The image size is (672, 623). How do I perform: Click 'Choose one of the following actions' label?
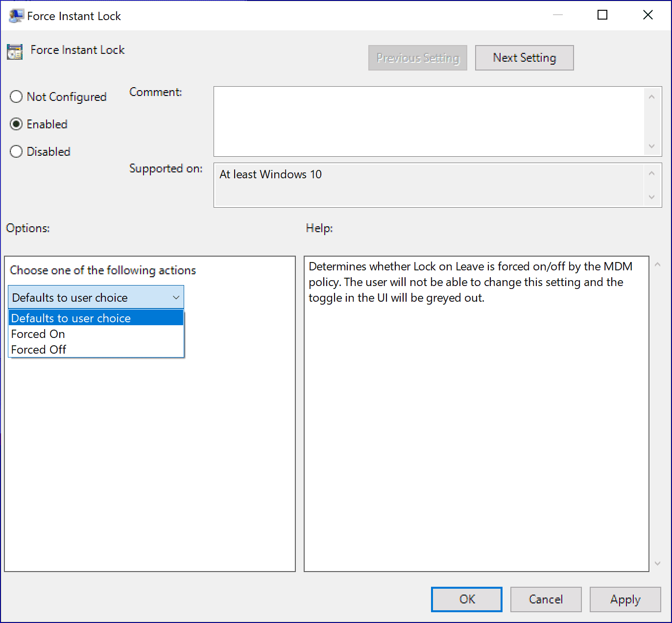coord(103,270)
